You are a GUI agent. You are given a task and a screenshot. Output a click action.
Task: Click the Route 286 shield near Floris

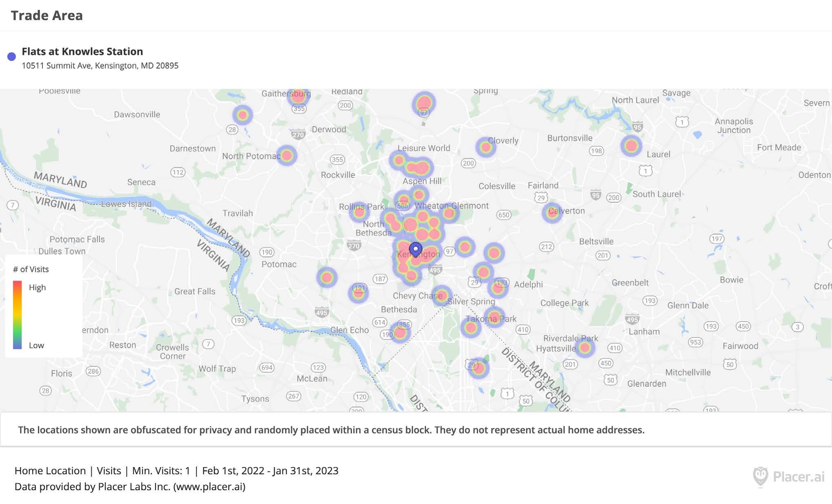coord(93,371)
